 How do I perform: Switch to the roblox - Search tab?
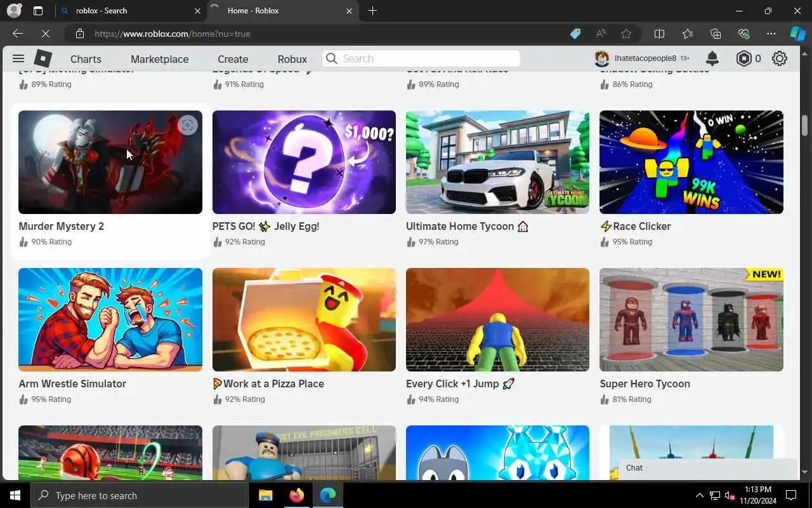[x=130, y=11]
